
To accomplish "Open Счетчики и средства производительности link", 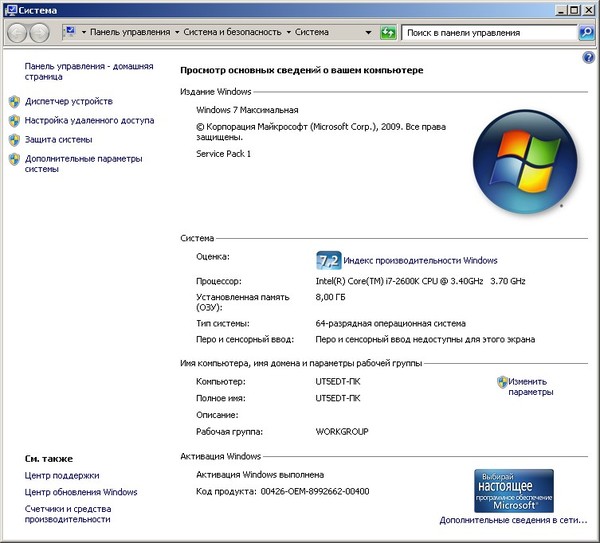I will (x=68, y=514).
